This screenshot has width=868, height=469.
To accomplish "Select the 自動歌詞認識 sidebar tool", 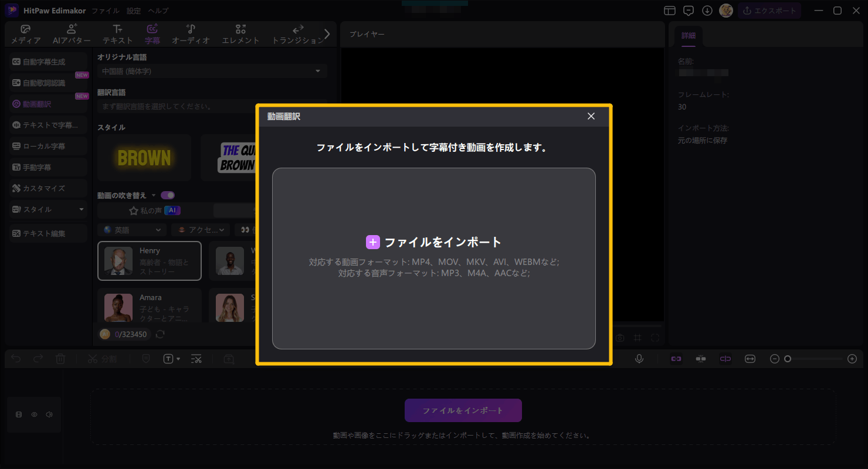I will click(48, 82).
